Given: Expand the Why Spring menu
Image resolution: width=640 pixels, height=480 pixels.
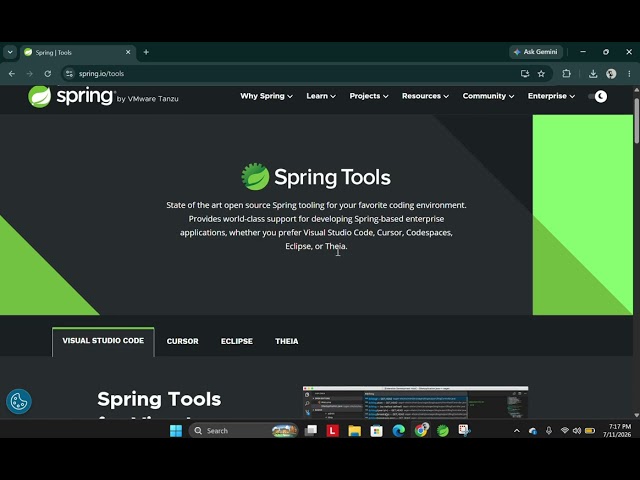Looking at the screenshot, I should [x=266, y=96].
